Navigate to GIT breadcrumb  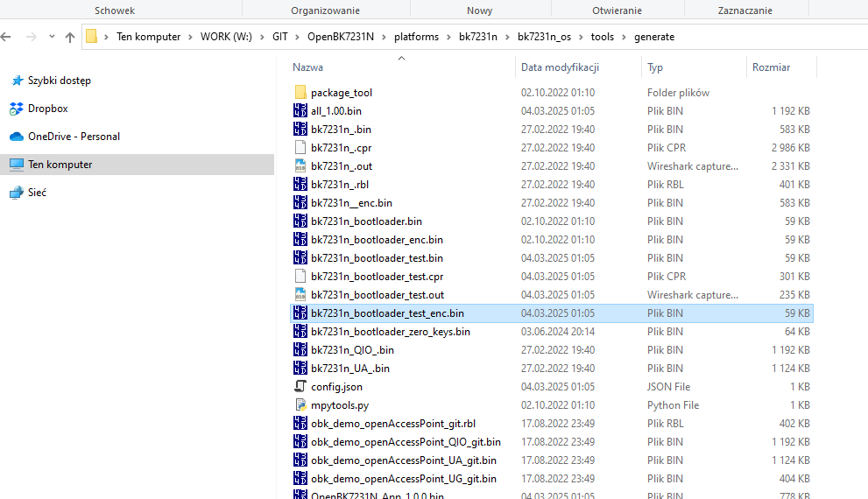pos(280,37)
